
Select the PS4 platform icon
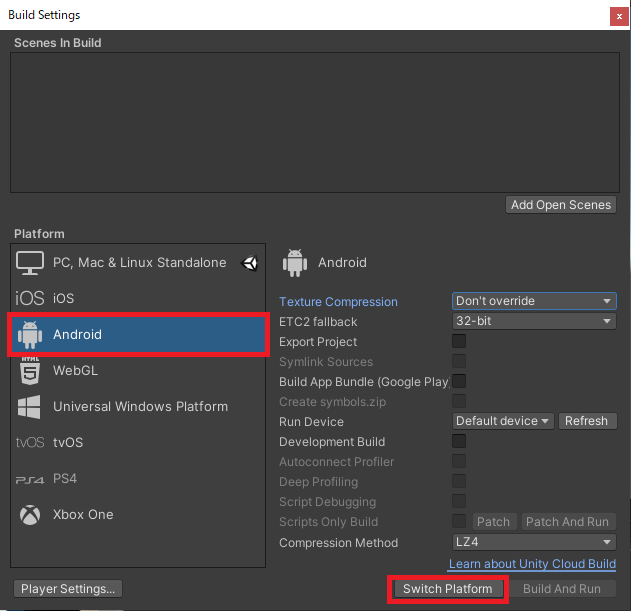[30, 480]
